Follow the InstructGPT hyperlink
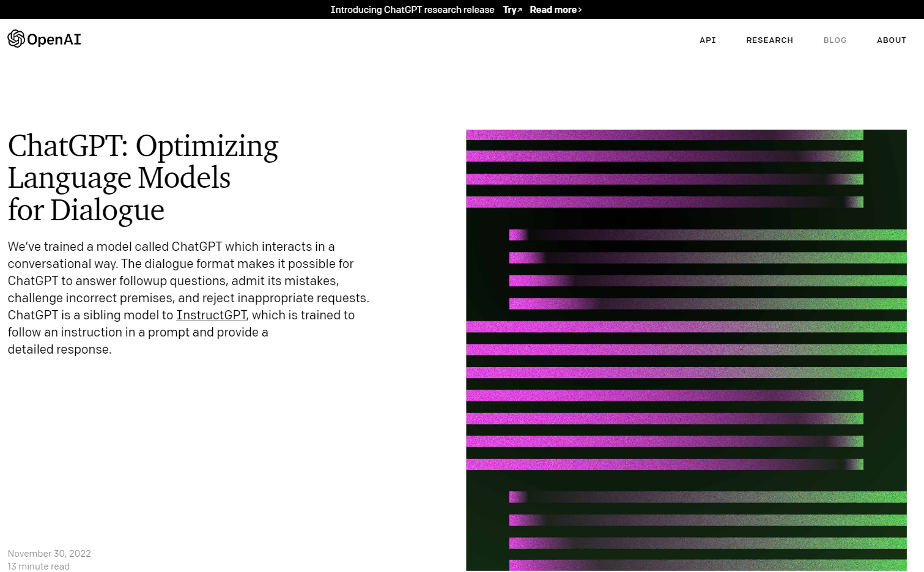 click(212, 315)
